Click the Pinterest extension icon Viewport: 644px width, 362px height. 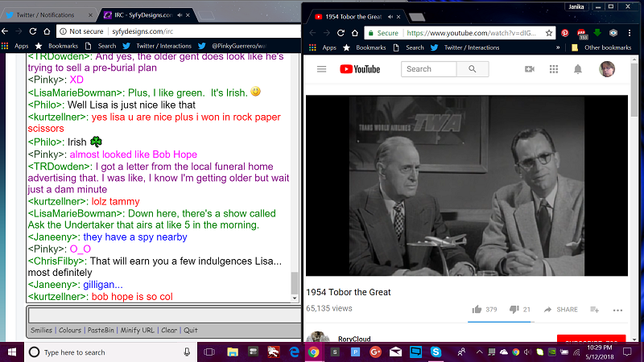565,33
